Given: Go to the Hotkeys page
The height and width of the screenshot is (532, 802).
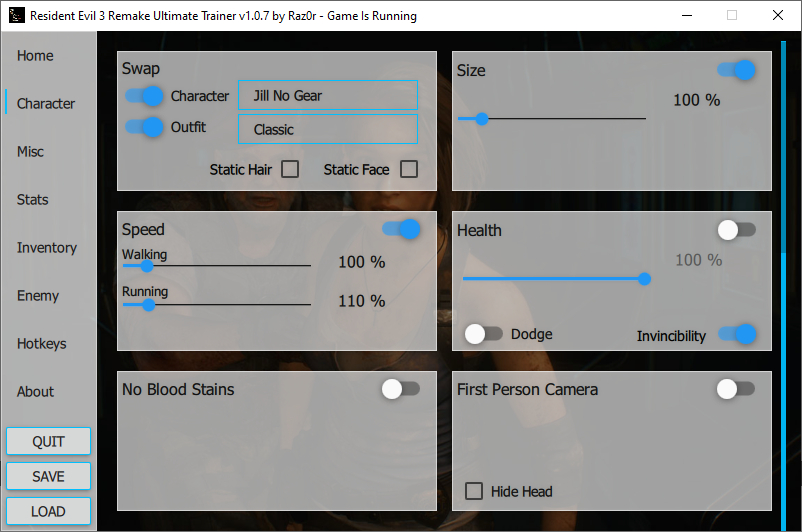Looking at the screenshot, I should tap(42, 344).
